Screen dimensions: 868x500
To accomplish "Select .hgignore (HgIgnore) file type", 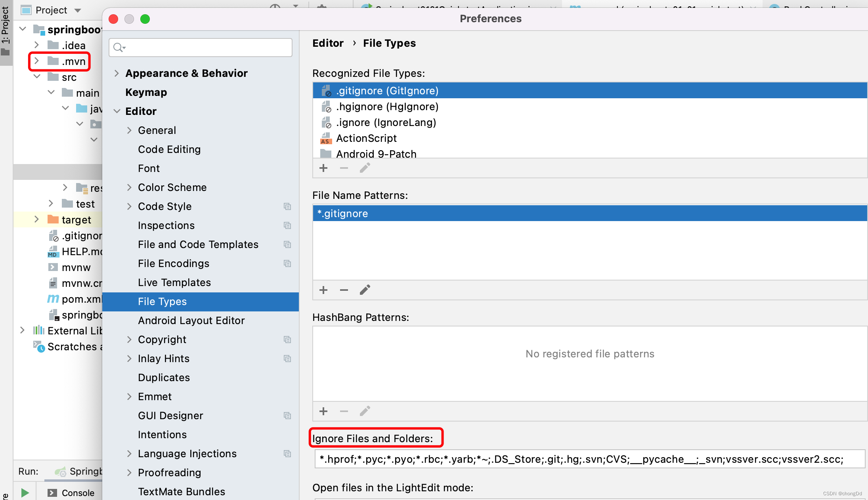I will pos(590,107).
